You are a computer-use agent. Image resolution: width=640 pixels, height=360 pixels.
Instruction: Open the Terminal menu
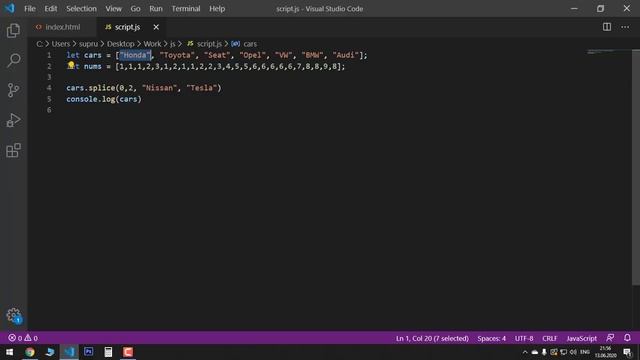[x=186, y=9]
